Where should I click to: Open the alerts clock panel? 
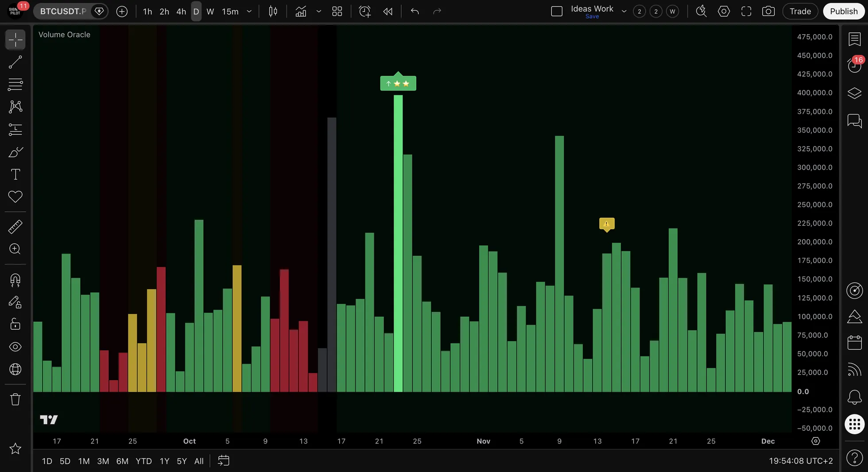click(x=854, y=66)
